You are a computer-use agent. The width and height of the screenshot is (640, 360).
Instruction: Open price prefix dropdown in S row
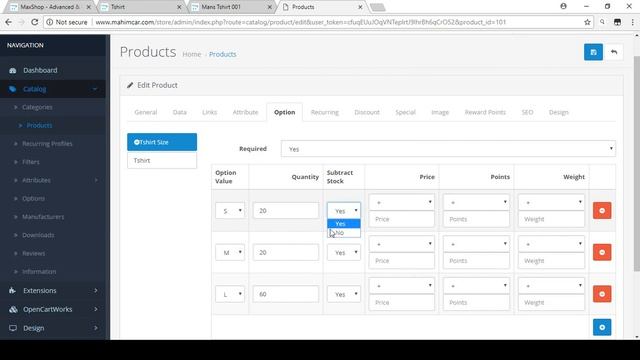[402, 202]
